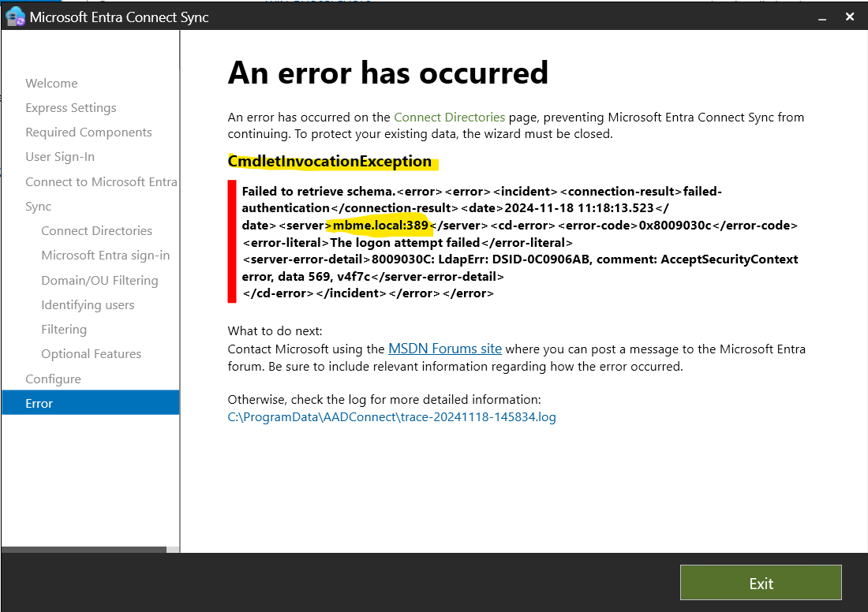The image size is (868, 612).
Task: Click the 'An error has occurred' title
Action: 387,73
